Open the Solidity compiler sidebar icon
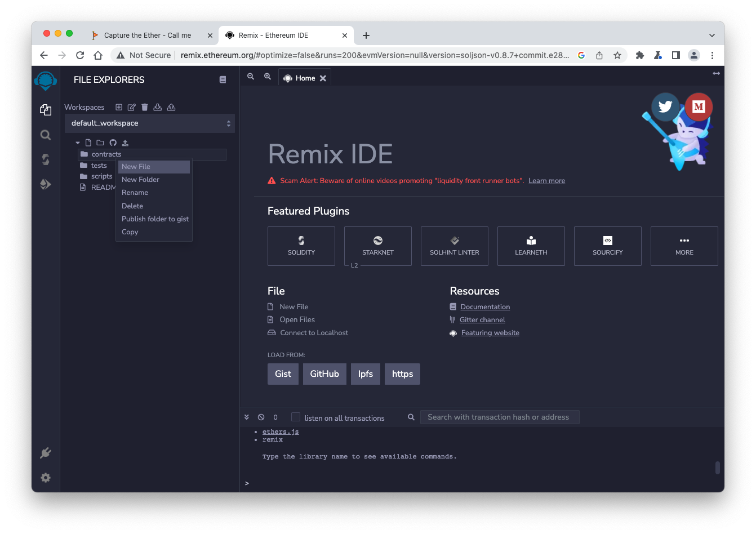The width and height of the screenshot is (756, 534). coord(46,159)
